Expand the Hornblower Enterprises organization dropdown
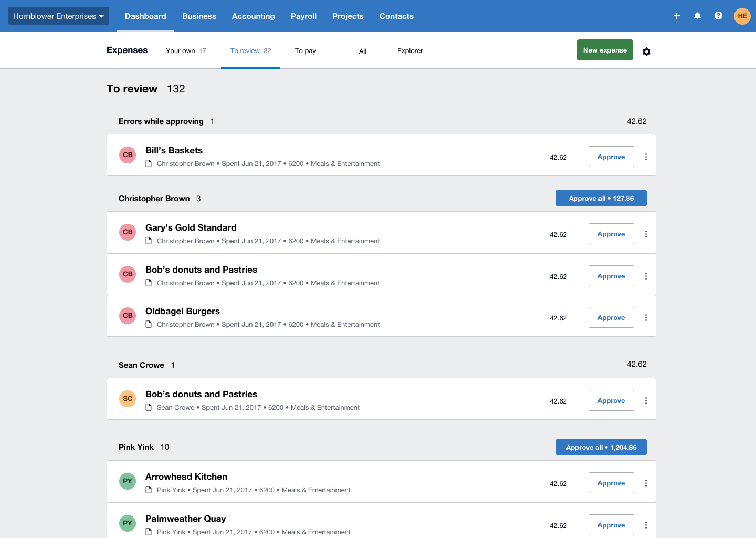Screen dimensions: 756x538 pyautogui.click(x=58, y=16)
